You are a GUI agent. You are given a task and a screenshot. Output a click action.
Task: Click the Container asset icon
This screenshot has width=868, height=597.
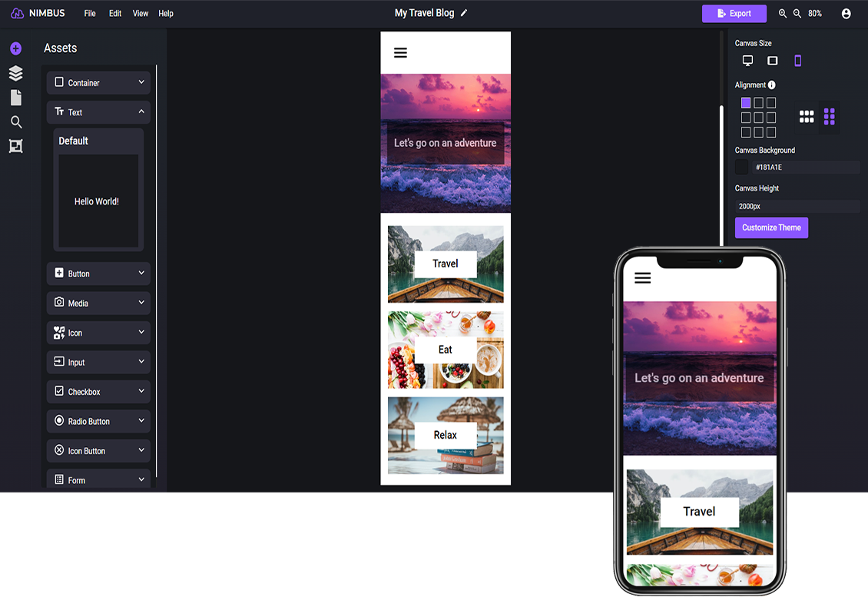coord(59,82)
